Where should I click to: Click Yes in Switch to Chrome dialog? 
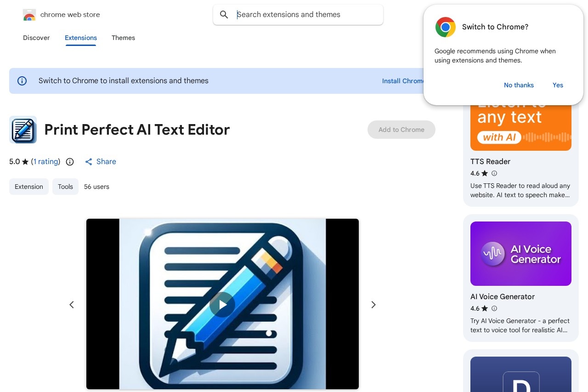click(x=558, y=85)
